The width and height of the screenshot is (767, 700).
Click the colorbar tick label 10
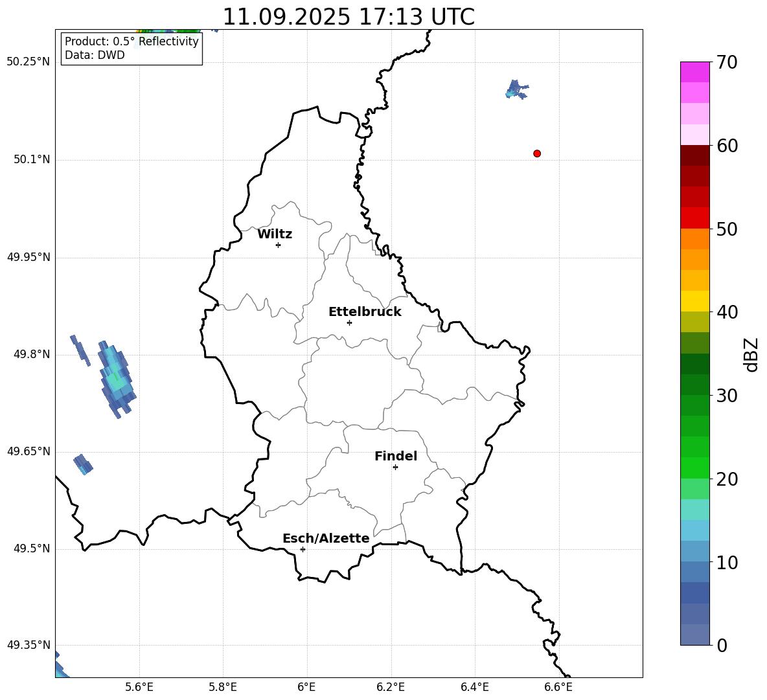coord(727,562)
